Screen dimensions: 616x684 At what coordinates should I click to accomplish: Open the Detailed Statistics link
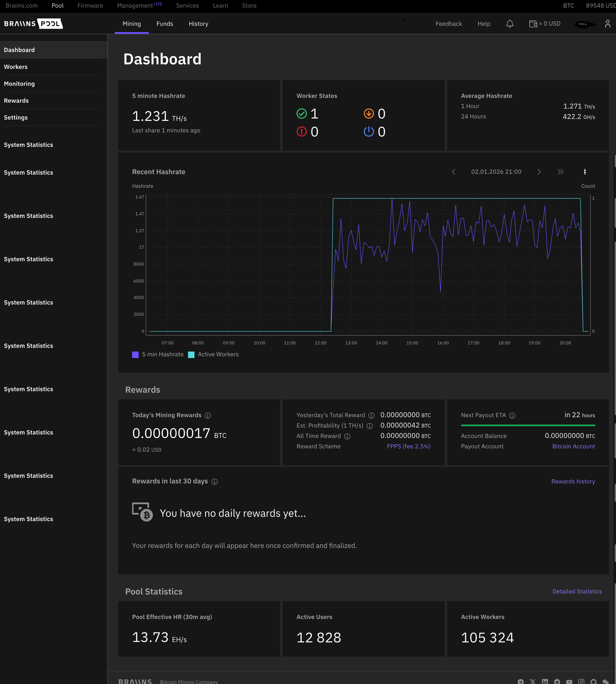(577, 592)
